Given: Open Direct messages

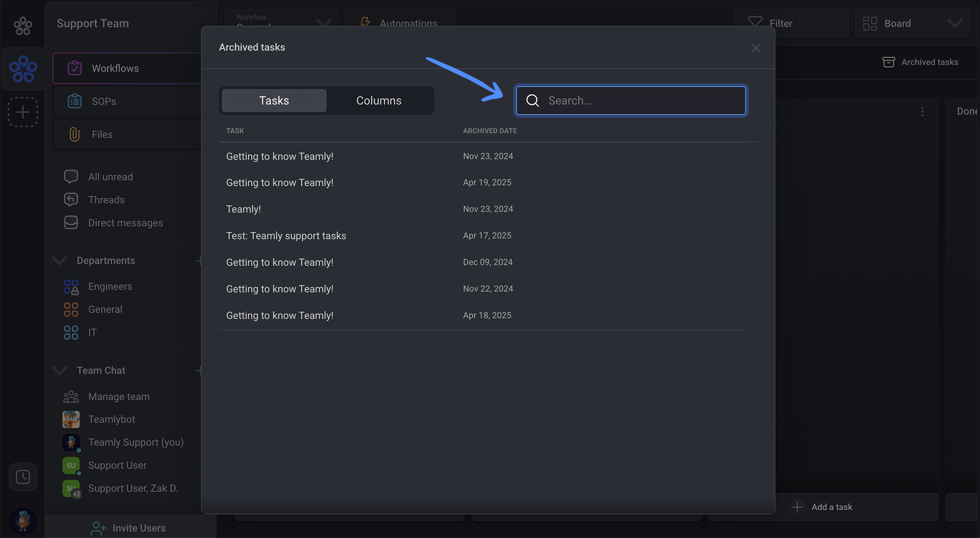Looking at the screenshot, I should click(x=127, y=222).
